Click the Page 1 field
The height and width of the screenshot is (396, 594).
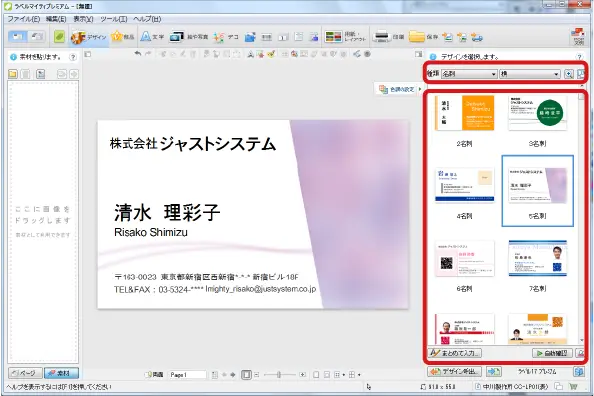click(188, 375)
